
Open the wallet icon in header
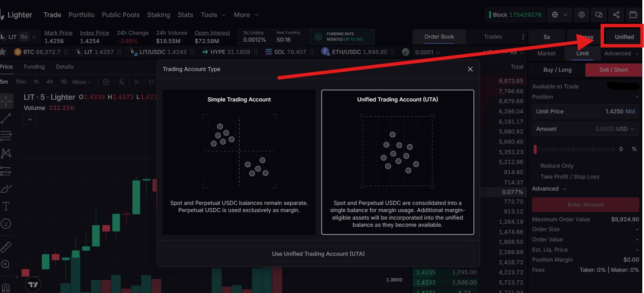(633, 15)
